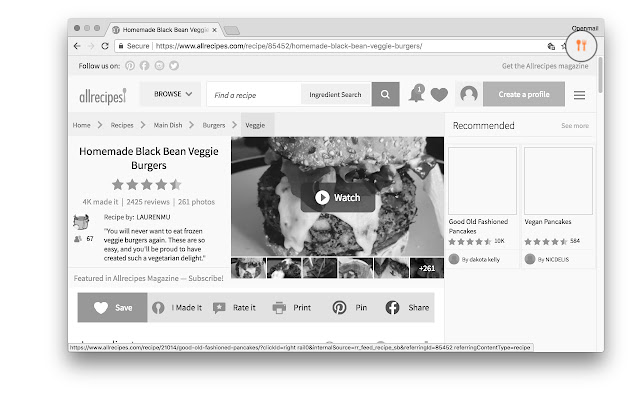
Task: Click the LAURENMU author avatar
Action: (81, 222)
